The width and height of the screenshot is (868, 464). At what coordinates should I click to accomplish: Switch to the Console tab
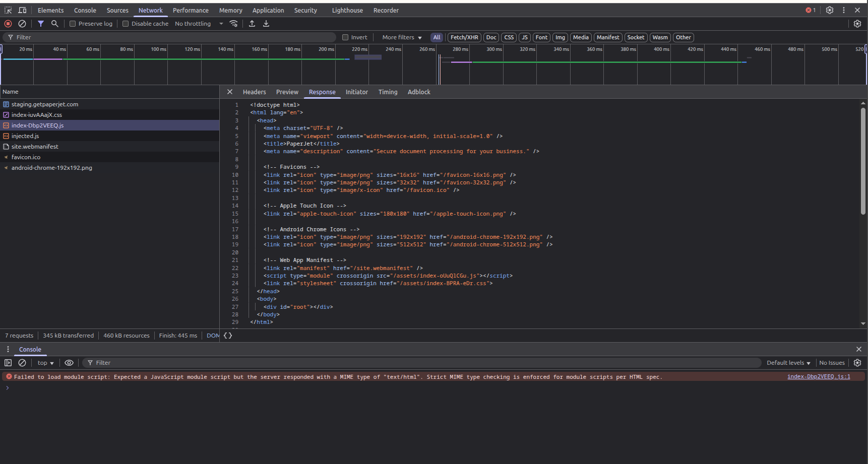85,10
